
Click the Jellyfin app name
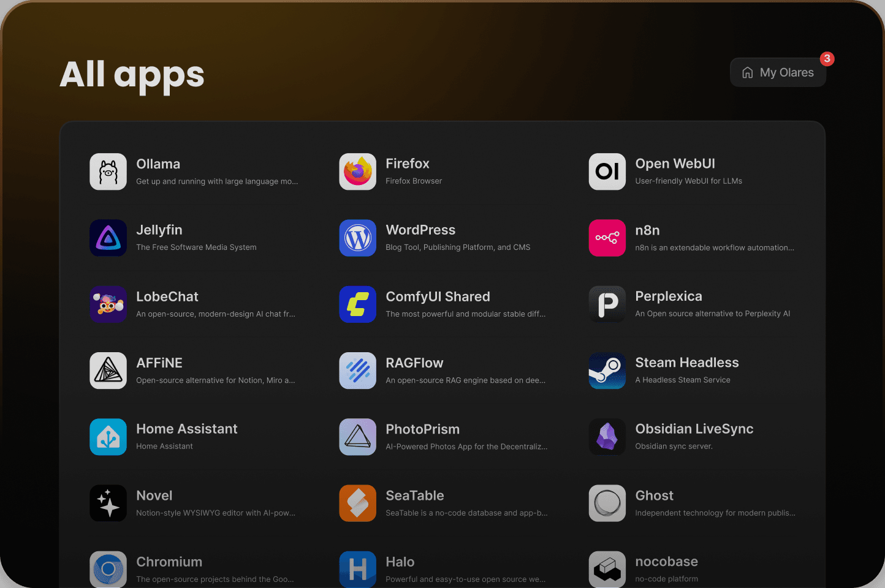159,230
